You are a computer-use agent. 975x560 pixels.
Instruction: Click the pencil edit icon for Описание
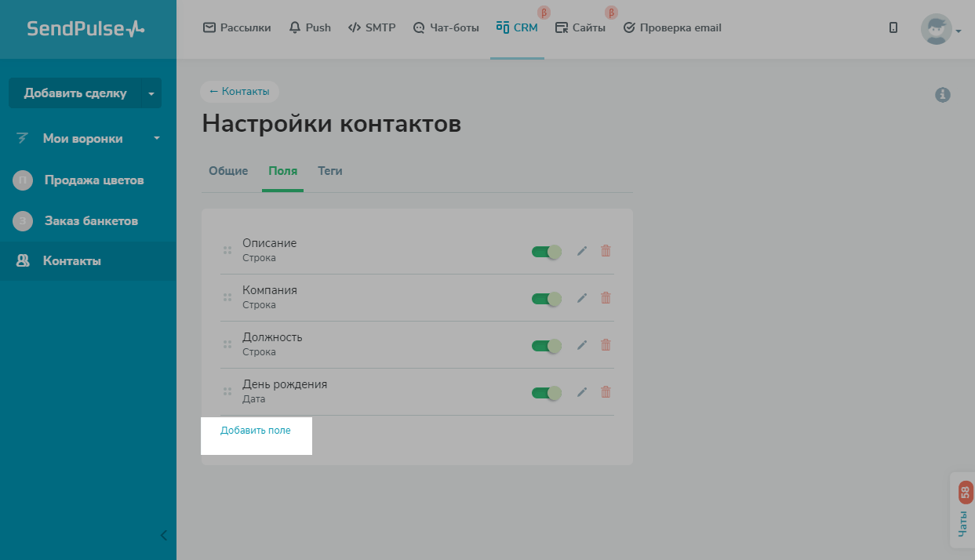pyautogui.click(x=581, y=251)
